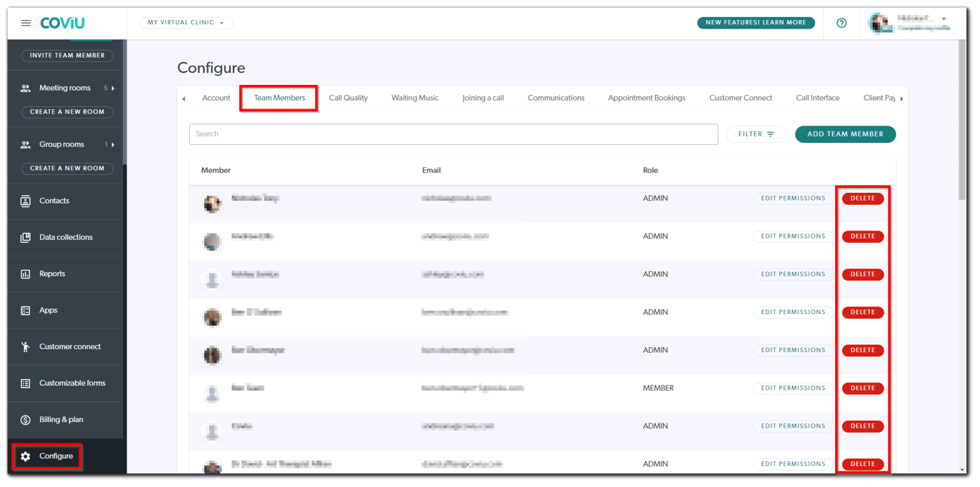
Task: Switch to the Account tab
Action: [x=216, y=98]
